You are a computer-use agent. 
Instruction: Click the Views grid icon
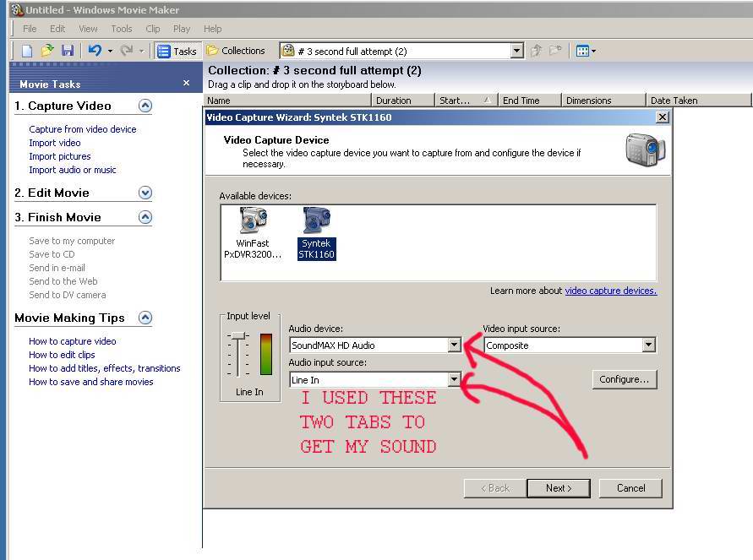(x=582, y=51)
